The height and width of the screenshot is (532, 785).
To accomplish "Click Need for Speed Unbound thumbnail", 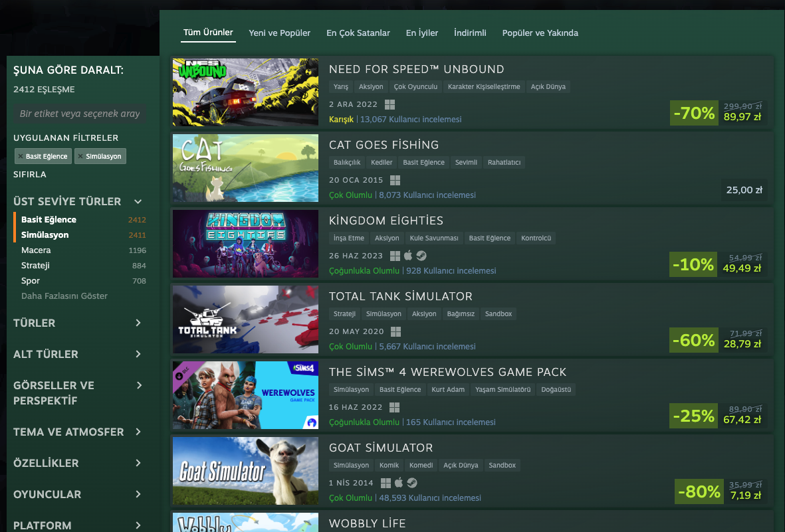I will 245,92.
